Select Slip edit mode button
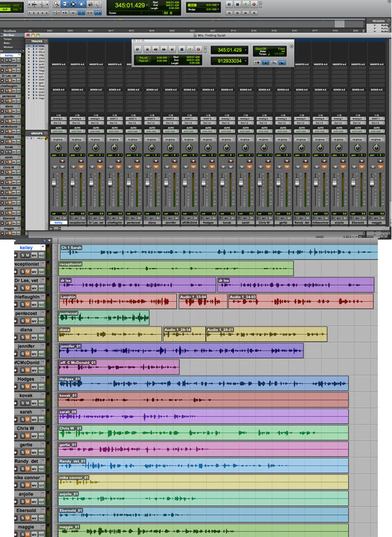This screenshot has width=392, height=537. pos(5,9)
